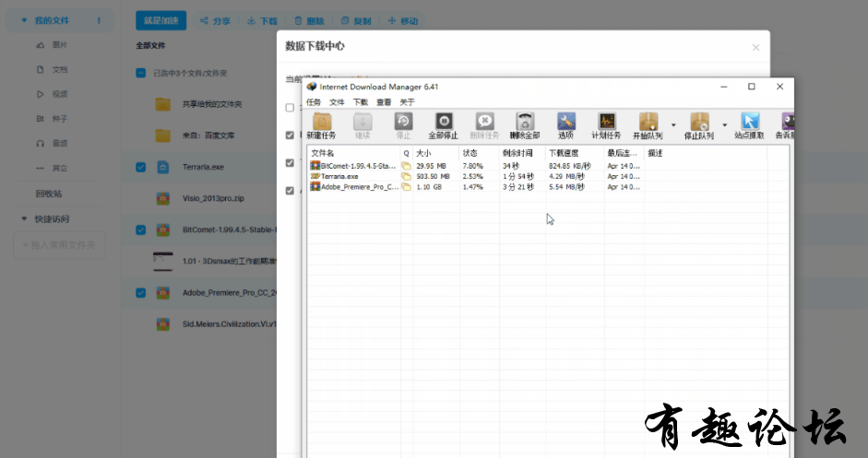This screenshot has height=458, width=868.
Task: Select the BitComet-1.99.4.5-Sta... download row
Action: point(548,166)
